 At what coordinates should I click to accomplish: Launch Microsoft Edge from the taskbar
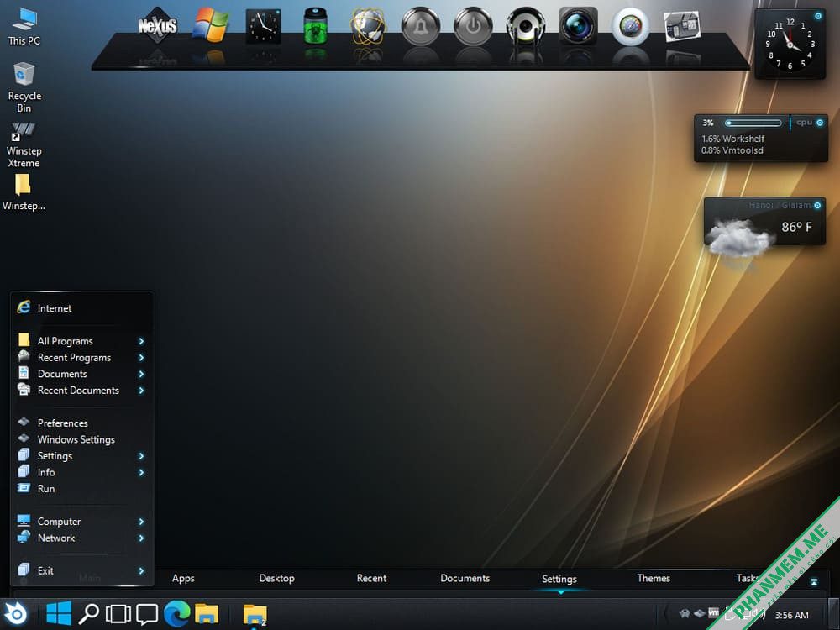click(176, 613)
